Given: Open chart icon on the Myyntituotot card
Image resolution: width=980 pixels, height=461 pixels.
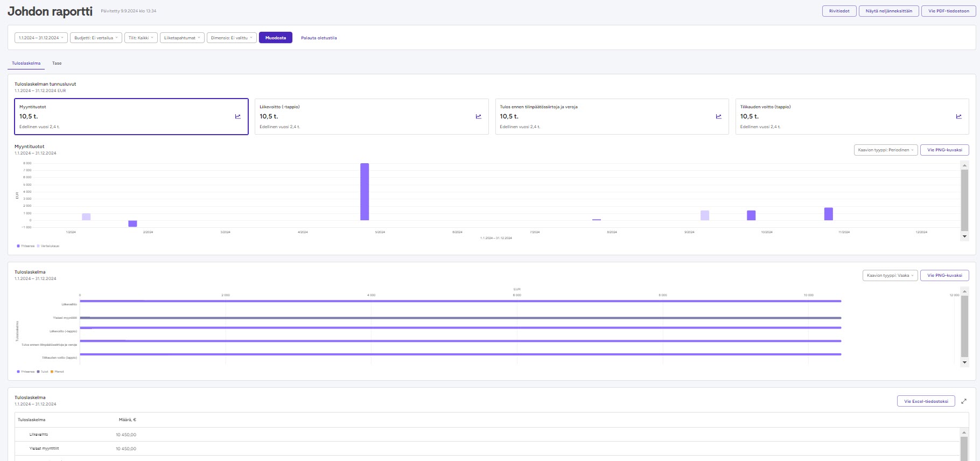Looking at the screenshot, I should [238, 116].
